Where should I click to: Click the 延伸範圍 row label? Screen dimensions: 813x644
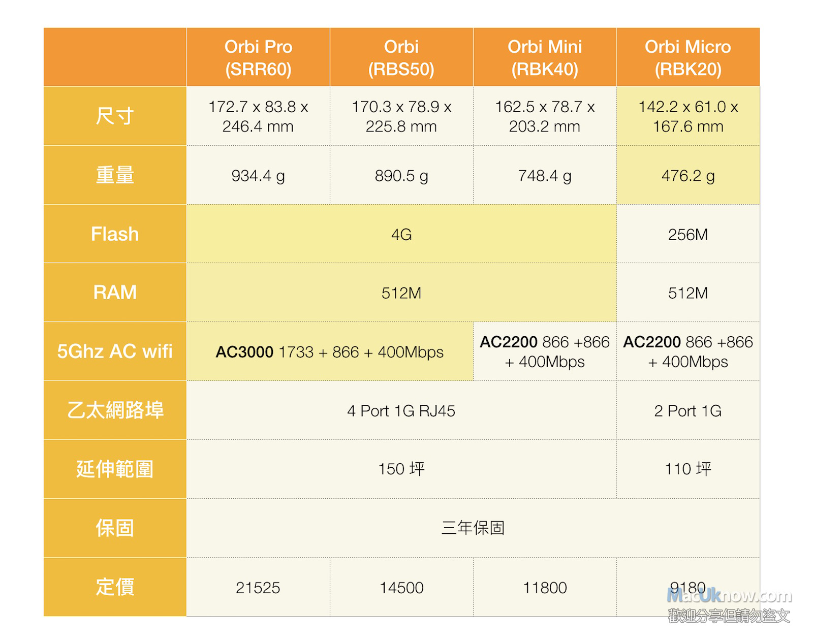pos(115,469)
